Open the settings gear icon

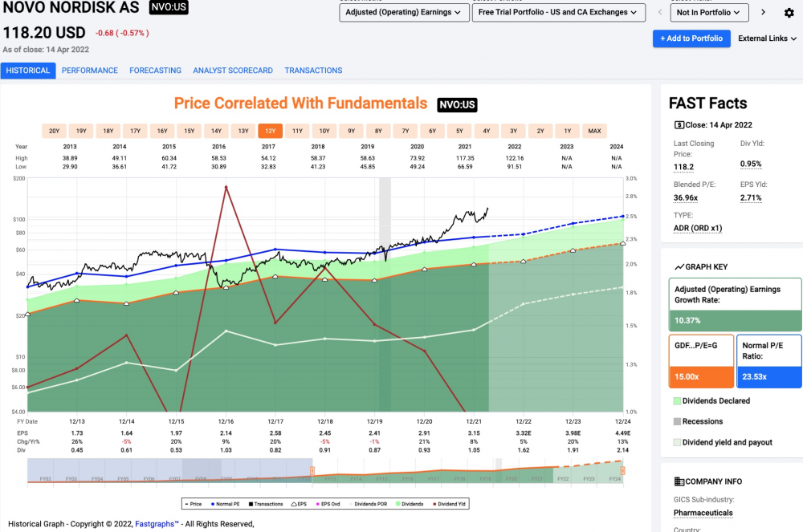(x=789, y=13)
